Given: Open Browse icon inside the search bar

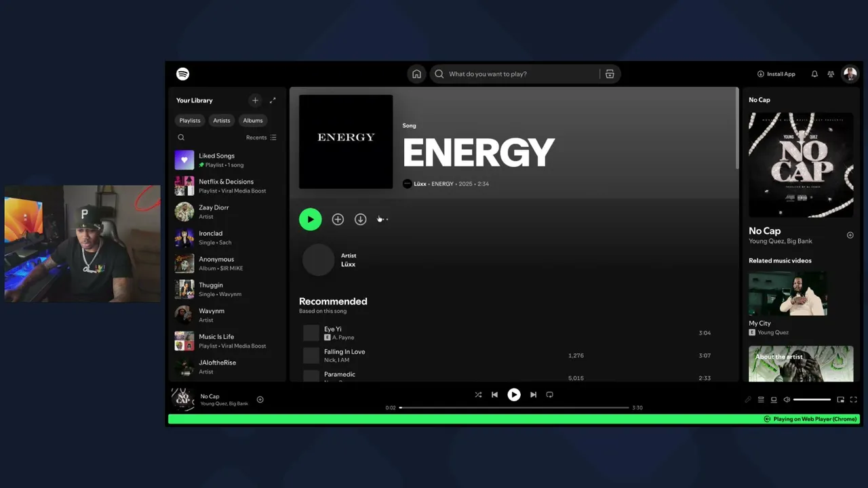Looking at the screenshot, I should [x=610, y=74].
